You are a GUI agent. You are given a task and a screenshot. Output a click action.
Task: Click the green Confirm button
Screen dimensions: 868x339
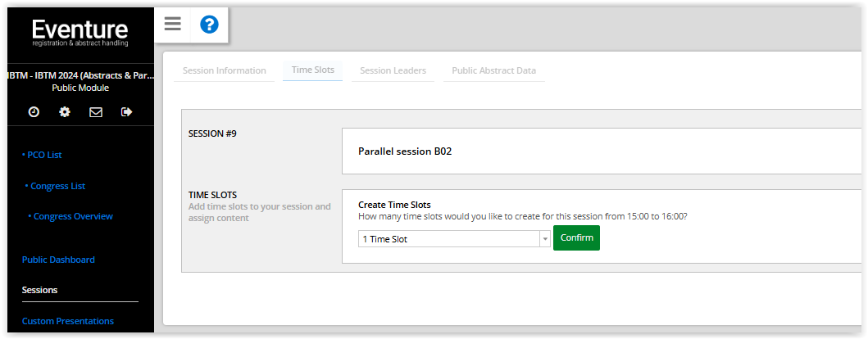tap(576, 237)
